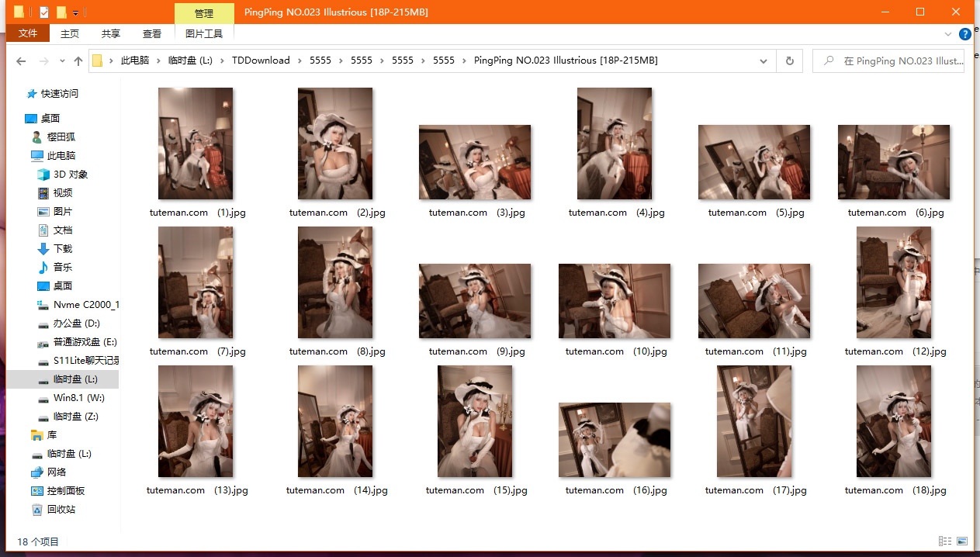This screenshot has width=980, height=557.
Task: Select 控制面板 in the sidebar
Action: coord(65,491)
